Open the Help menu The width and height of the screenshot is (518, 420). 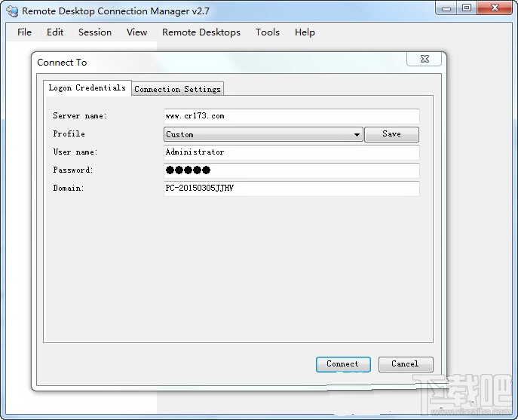[x=305, y=32]
